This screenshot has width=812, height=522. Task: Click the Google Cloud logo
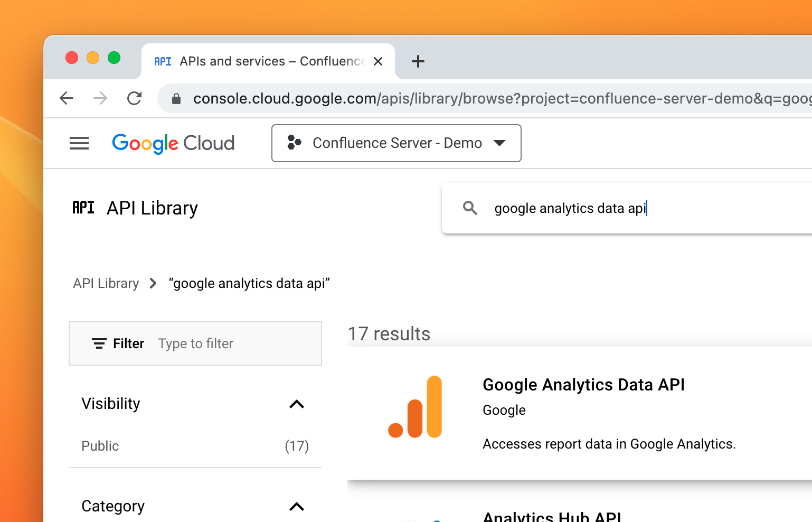coord(173,143)
